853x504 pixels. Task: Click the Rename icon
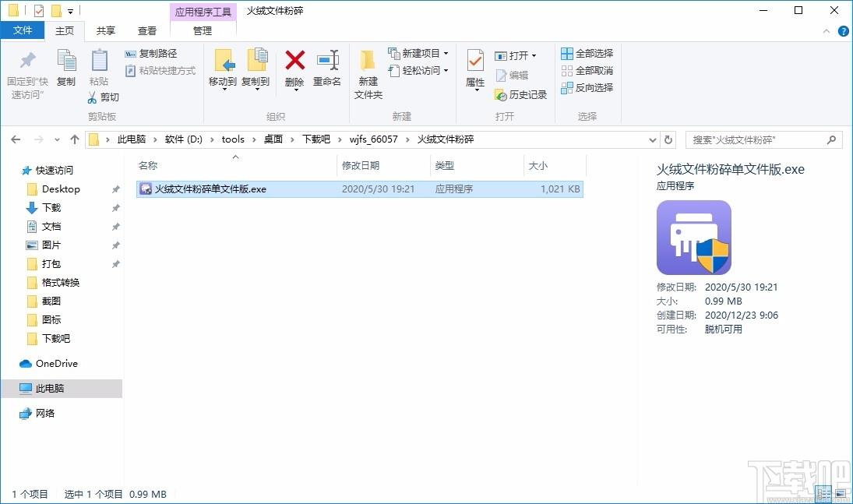[x=327, y=60]
